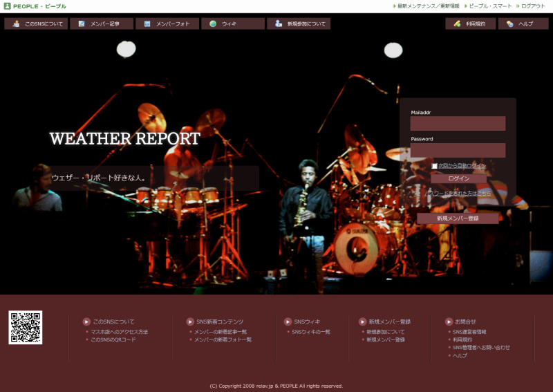
Task: Click the WEATHER REPORT title text
Action: point(125,139)
